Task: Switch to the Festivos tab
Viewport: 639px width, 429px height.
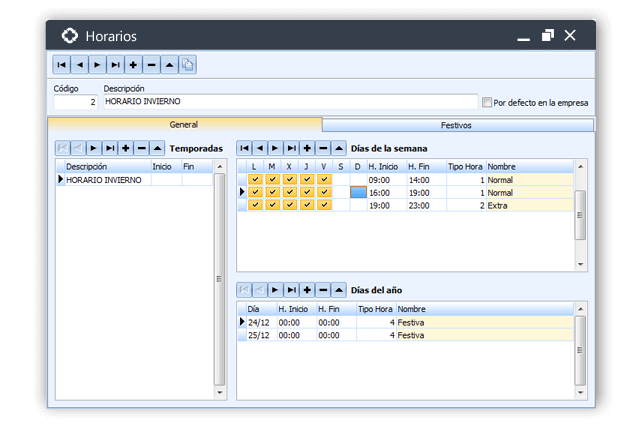Action: (457, 125)
